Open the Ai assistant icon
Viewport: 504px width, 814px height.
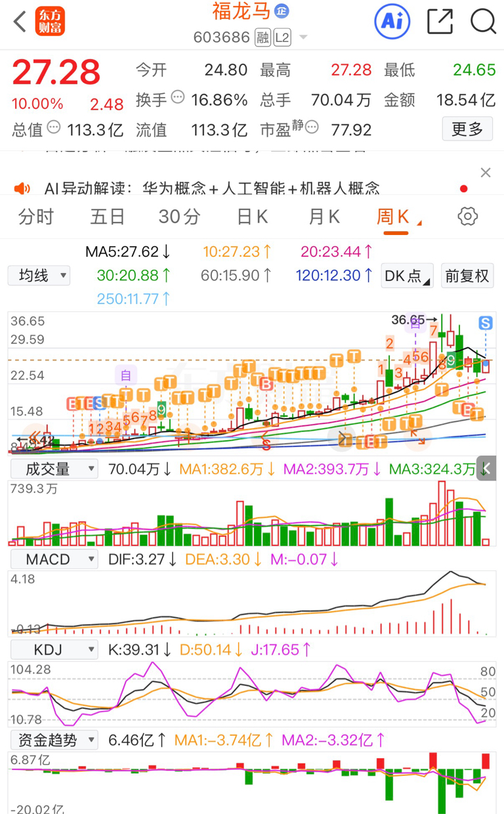[x=392, y=22]
